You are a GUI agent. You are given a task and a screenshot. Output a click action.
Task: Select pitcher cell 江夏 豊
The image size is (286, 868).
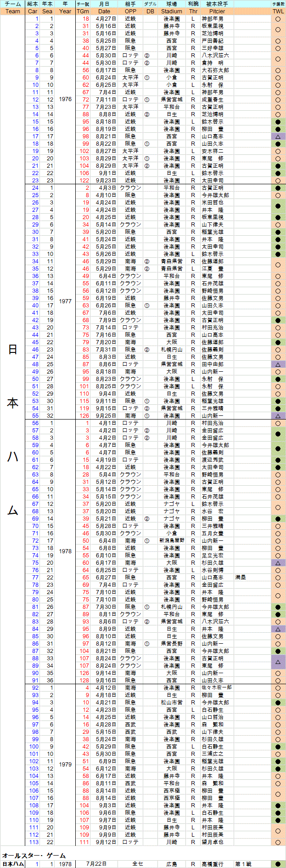pyautogui.click(x=217, y=269)
